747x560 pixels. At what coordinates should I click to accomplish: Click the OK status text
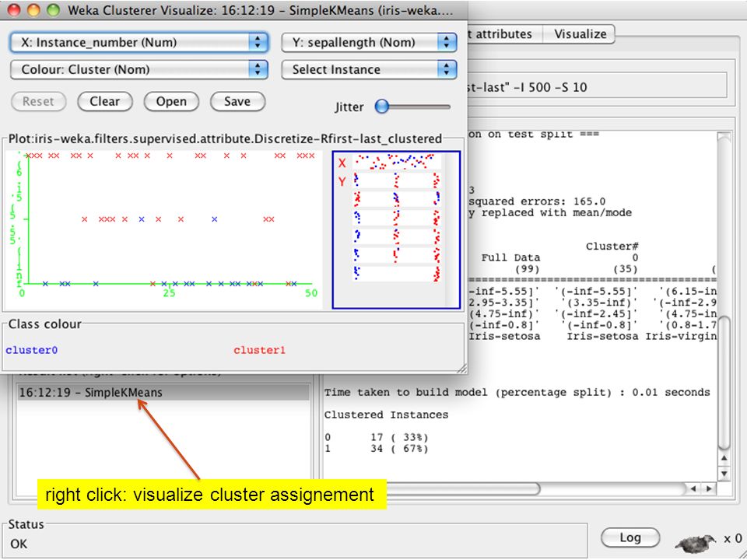click(19, 544)
